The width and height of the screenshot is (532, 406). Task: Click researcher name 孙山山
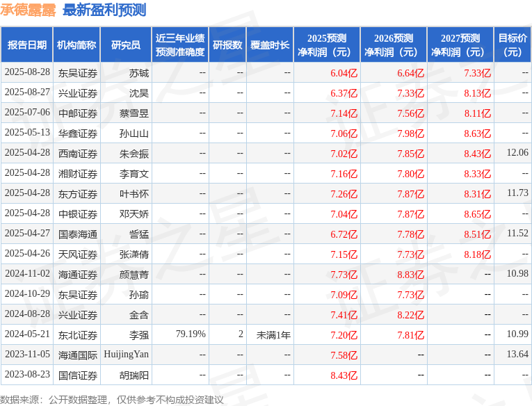click(x=134, y=133)
